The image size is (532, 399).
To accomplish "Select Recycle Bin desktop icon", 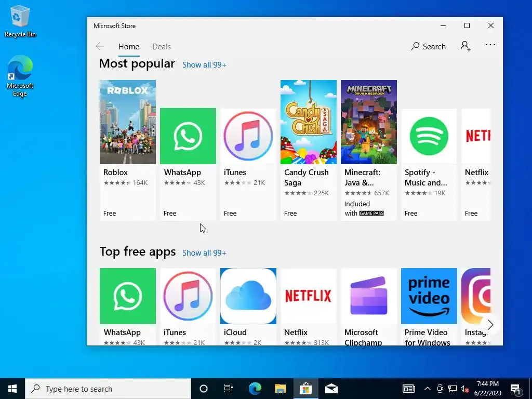I will click(x=20, y=21).
